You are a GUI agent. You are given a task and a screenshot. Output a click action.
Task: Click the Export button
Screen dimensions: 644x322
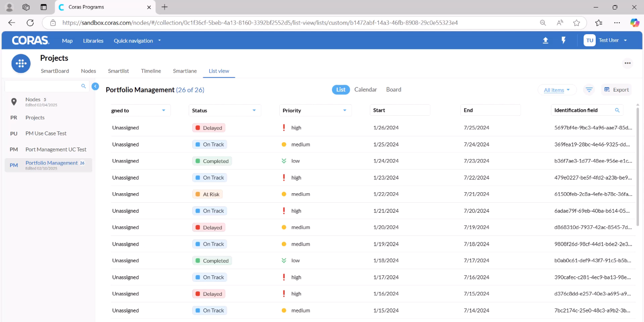(x=616, y=90)
